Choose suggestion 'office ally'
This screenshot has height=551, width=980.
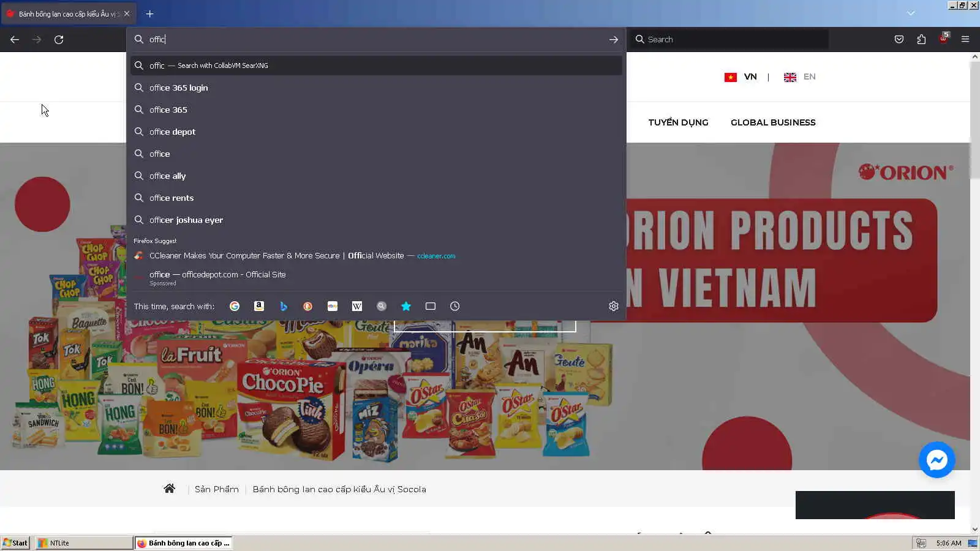click(376, 176)
